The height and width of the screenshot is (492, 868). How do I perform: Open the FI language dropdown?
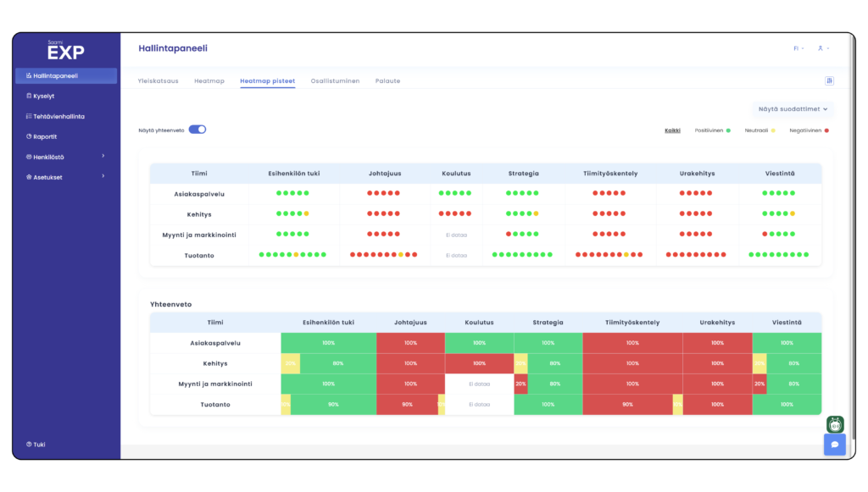(x=798, y=48)
